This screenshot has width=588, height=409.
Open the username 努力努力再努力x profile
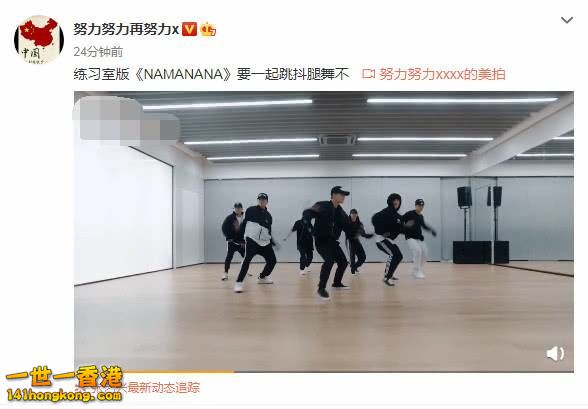[126, 29]
